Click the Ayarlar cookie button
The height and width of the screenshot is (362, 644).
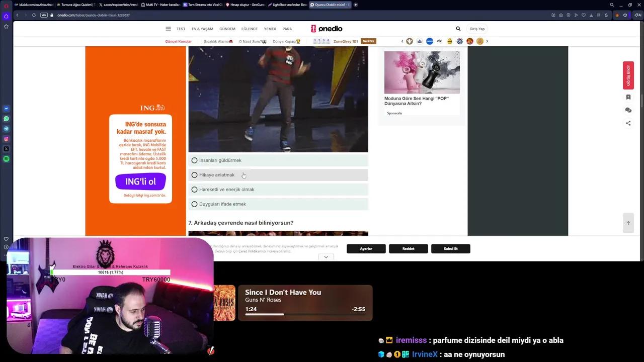click(366, 249)
